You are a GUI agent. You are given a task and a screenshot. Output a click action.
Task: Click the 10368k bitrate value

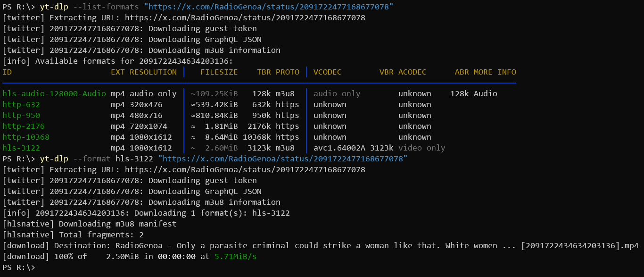(257, 137)
